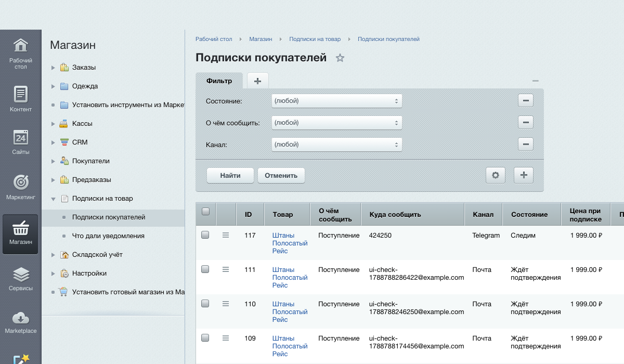This screenshot has height=364, width=624.
Task: Open the О чём сообщить dropdown
Action: [x=337, y=123]
